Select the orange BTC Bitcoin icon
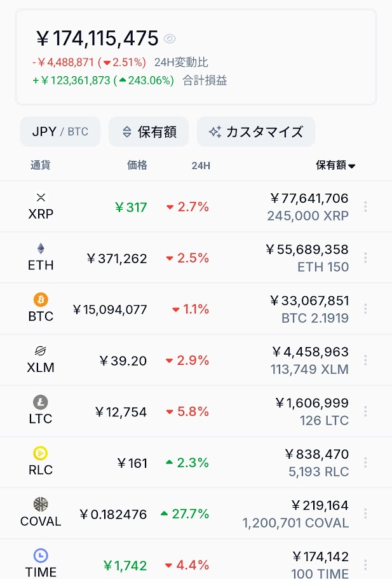This screenshot has width=392, height=579. tap(41, 299)
